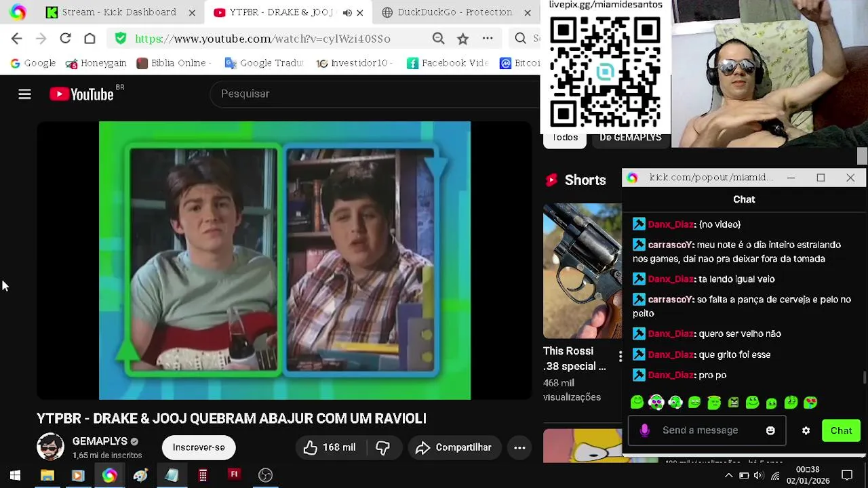Viewport: 868px width, 488px height.
Task: Open emoji picker in chat message box
Action: [770, 430]
